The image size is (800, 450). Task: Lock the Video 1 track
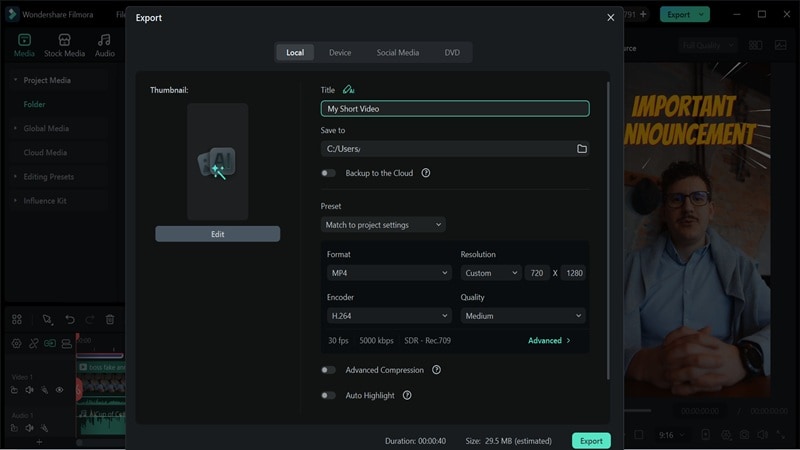point(14,390)
